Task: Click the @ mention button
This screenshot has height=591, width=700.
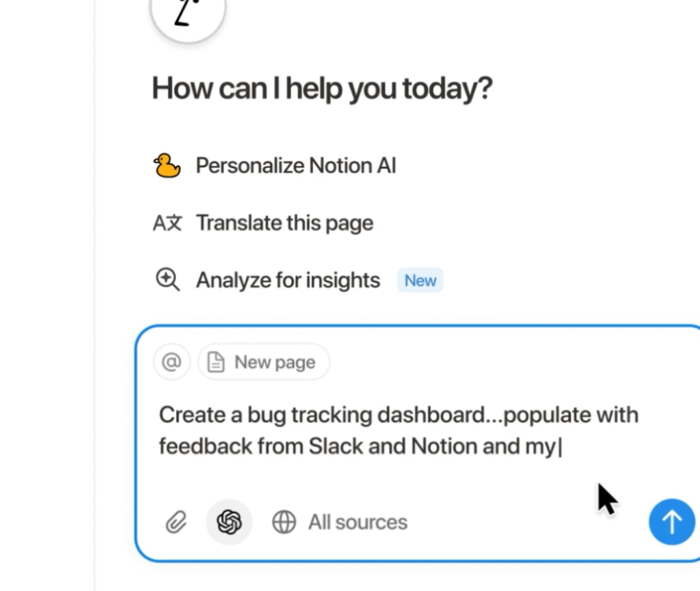Action: coord(172,362)
